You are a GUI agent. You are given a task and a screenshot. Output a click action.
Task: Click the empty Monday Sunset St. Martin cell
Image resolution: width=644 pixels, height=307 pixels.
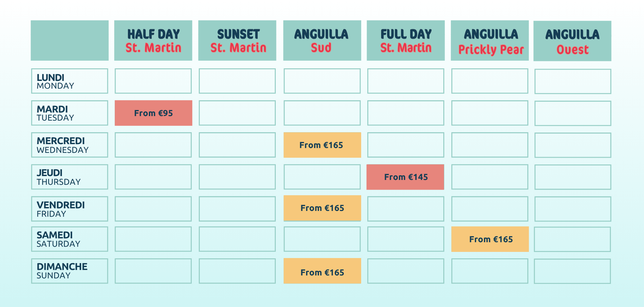pyautogui.click(x=237, y=81)
